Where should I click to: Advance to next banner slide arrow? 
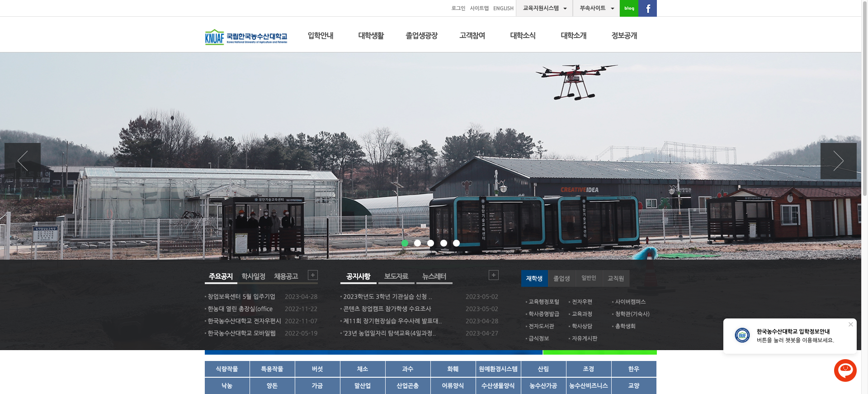[x=838, y=161]
